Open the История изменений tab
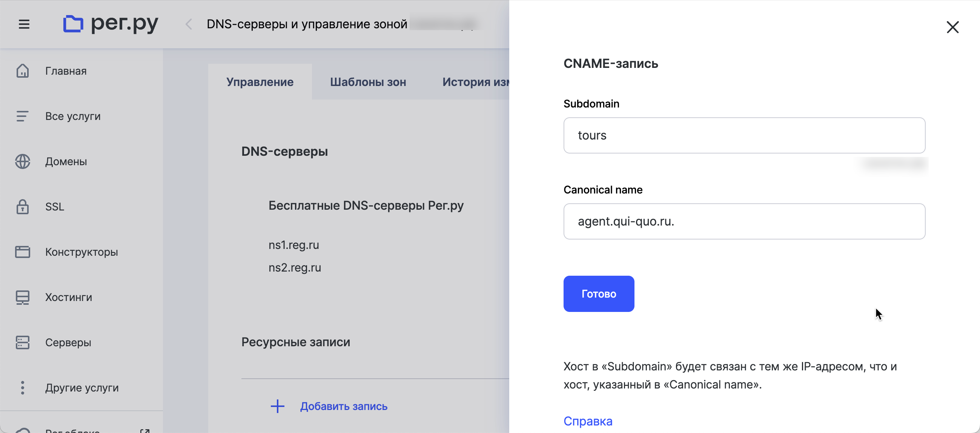The height and width of the screenshot is (433, 980). click(475, 82)
